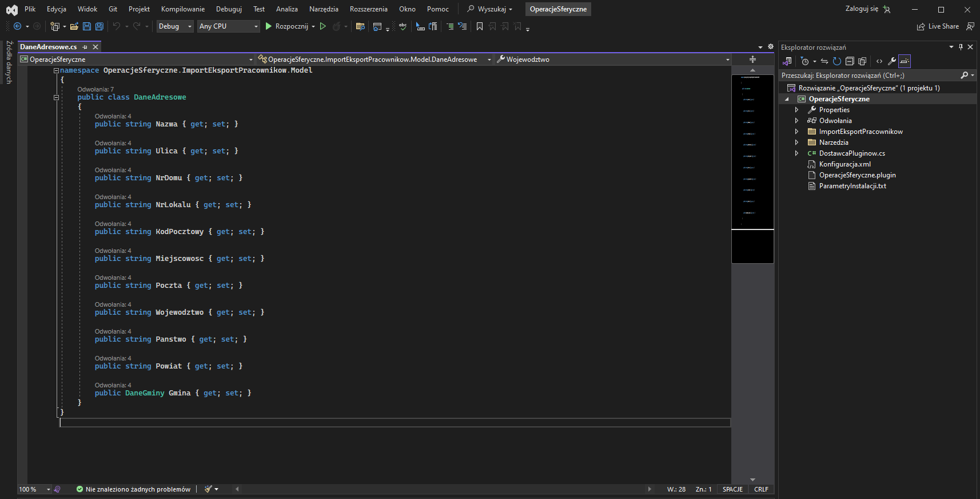
Task: Click the Open File folder icon
Action: 74,26
